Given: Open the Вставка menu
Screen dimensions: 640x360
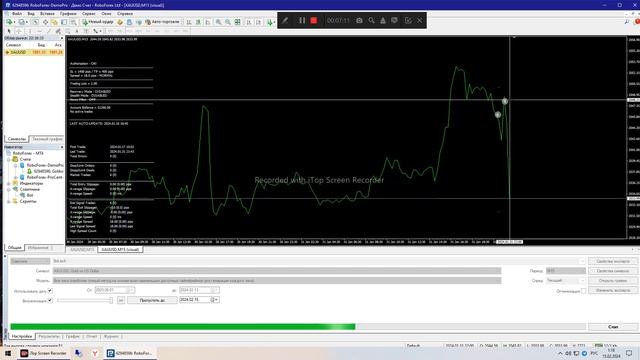Looking at the screenshot, I should click(x=47, y=13).
